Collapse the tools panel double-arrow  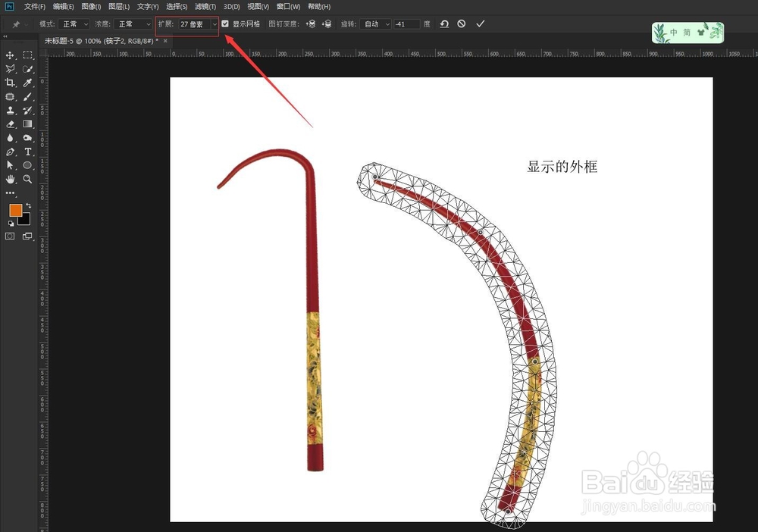point(5,36)
